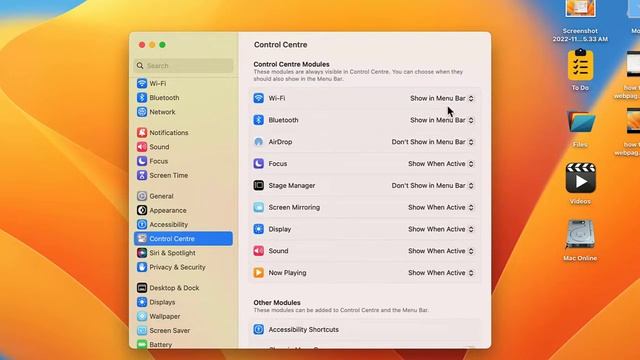Open Focus Show When Active dropdown
This screenshot has width=640, height=360.
pyautogui.click(x=441, y=164)
